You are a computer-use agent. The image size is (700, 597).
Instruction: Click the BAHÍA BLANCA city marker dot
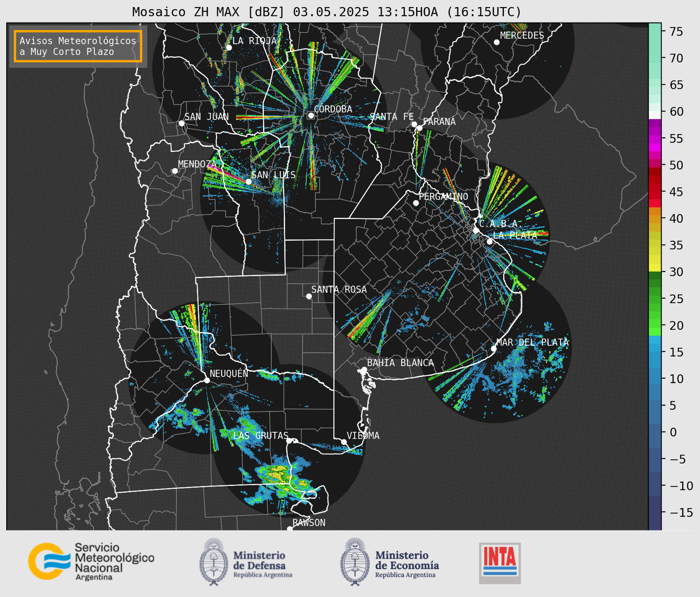pos(364,369)
